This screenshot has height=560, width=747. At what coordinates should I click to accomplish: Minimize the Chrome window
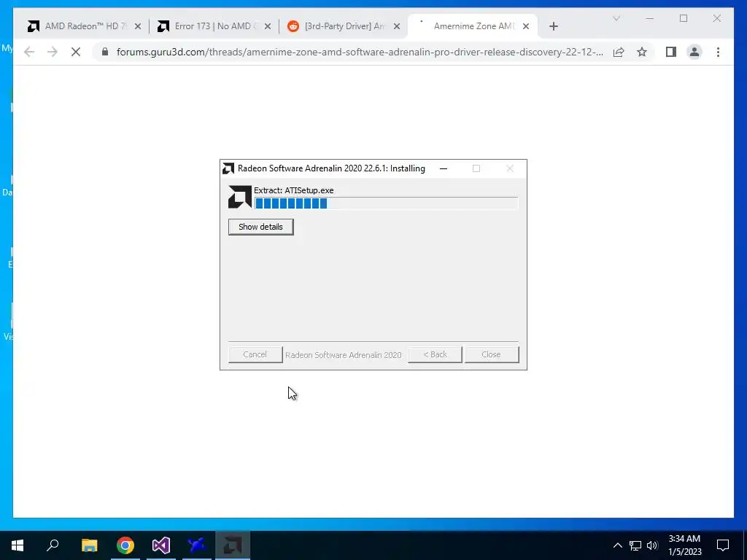pyautogui.click(x=650, y=18)
